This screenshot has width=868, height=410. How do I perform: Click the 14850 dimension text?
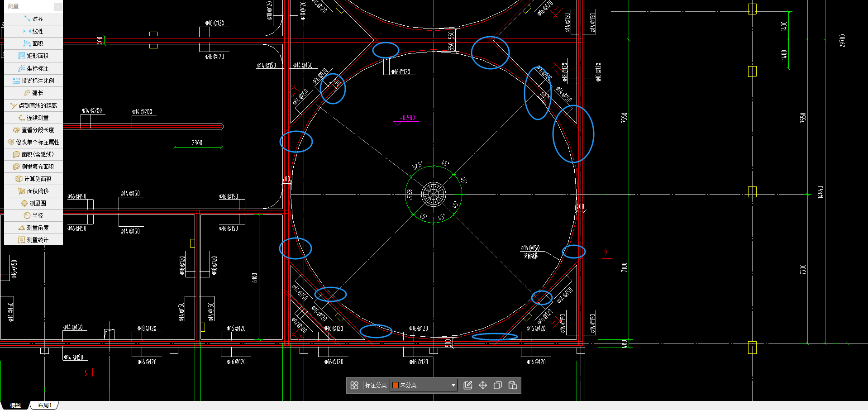click(820, 192)
